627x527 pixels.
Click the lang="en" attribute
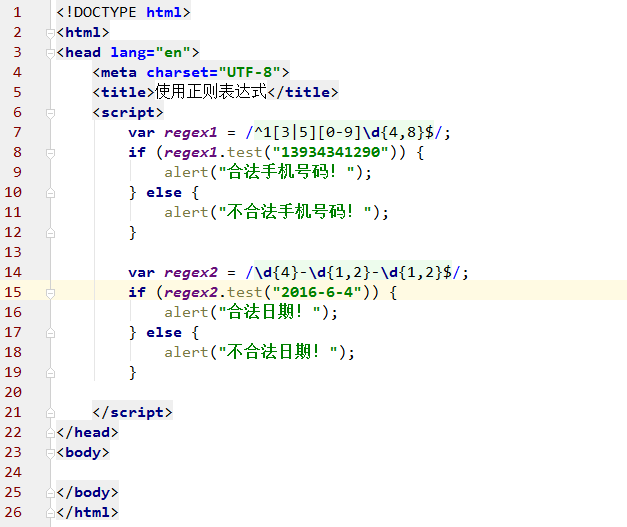pos(150,52)
